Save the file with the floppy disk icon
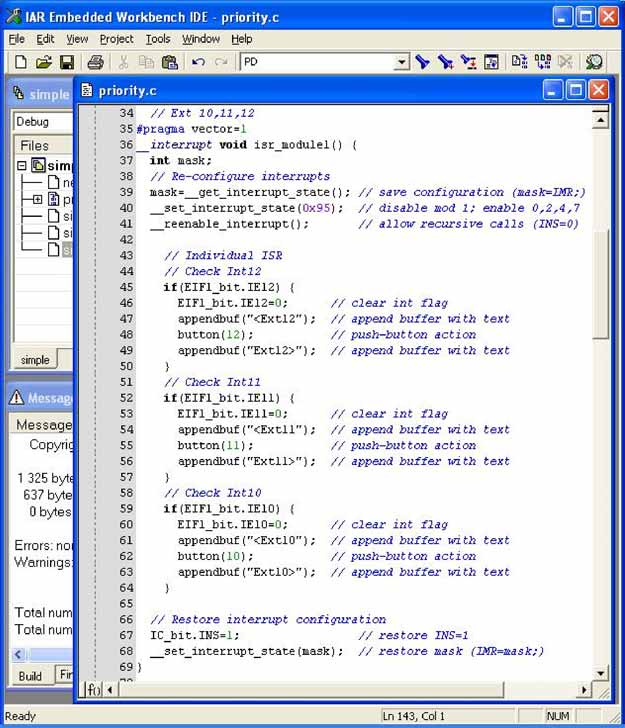This screenshot has width=625, height=728. [x=66, y=62]
